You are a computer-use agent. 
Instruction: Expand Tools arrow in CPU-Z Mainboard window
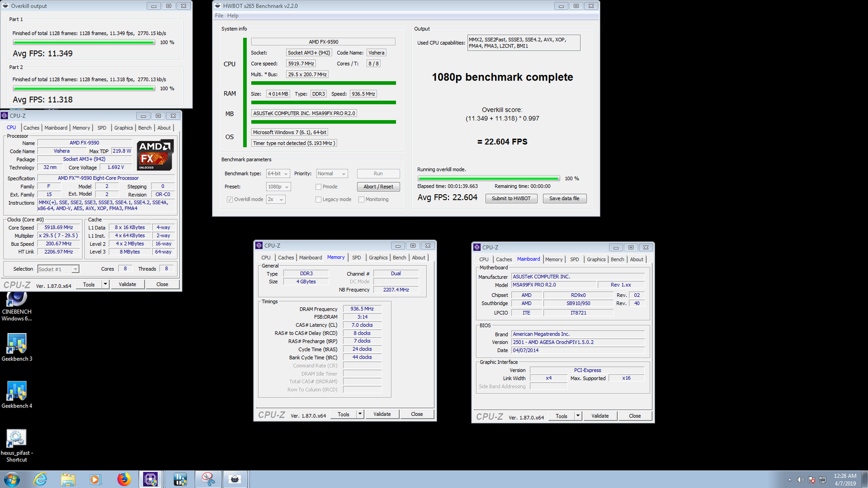[578, 416]
